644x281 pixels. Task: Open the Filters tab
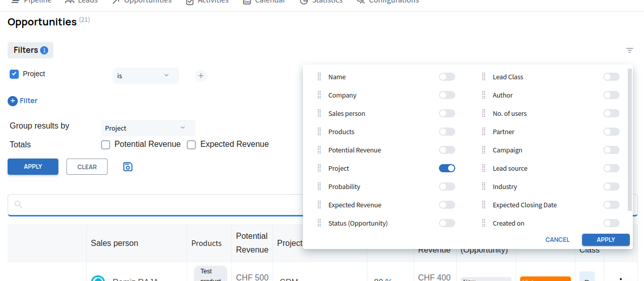coord(30,50)
